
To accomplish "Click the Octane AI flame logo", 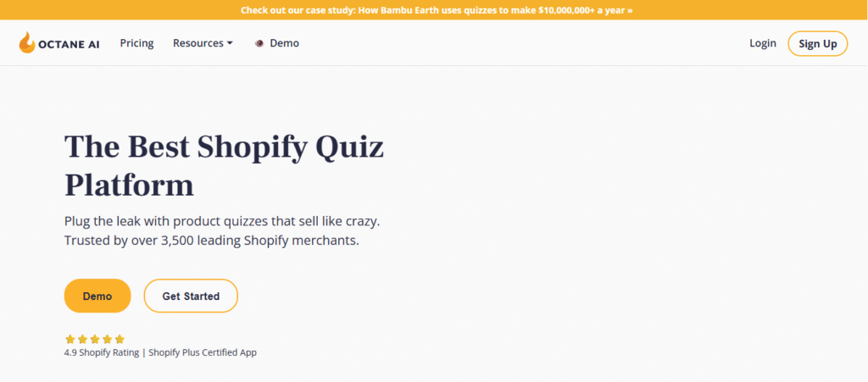I will click(x=26, y=42).
